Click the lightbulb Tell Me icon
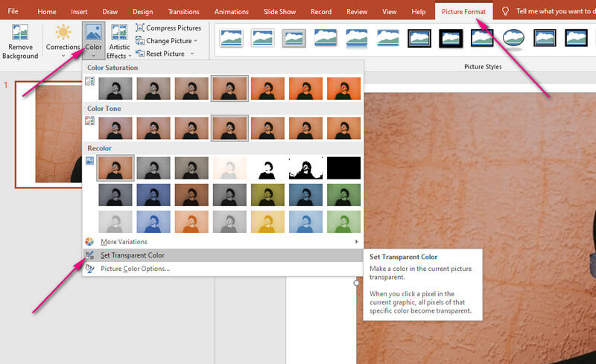 click(x=507, y=12)
